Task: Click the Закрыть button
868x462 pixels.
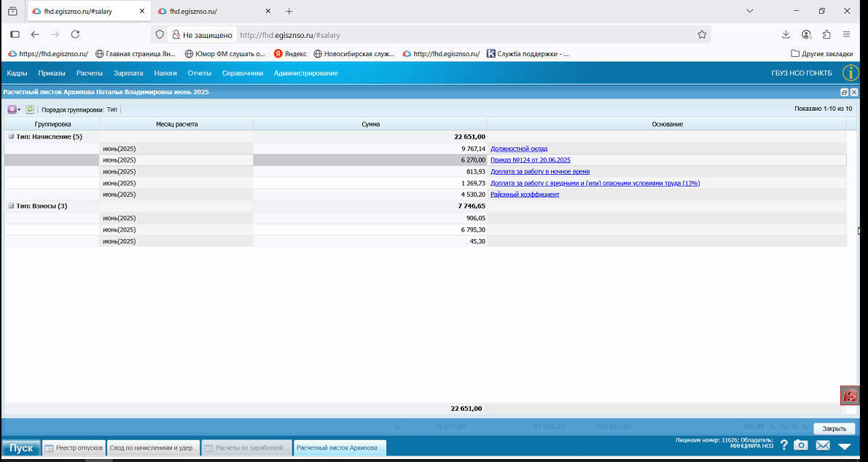Action: tap(834, 428)
